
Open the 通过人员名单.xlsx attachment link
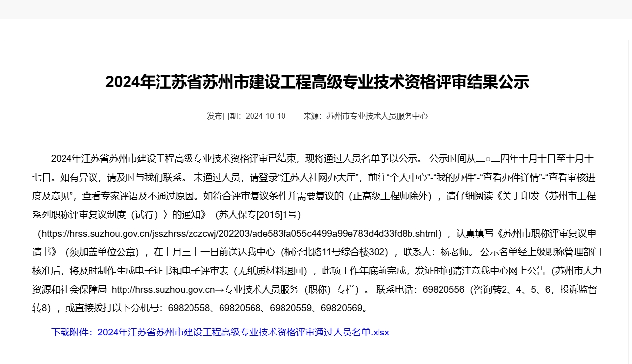coord(243,333)
